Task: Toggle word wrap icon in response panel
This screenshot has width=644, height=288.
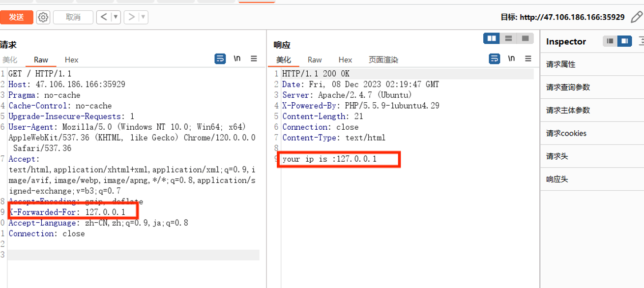Action: coord(495,58)
